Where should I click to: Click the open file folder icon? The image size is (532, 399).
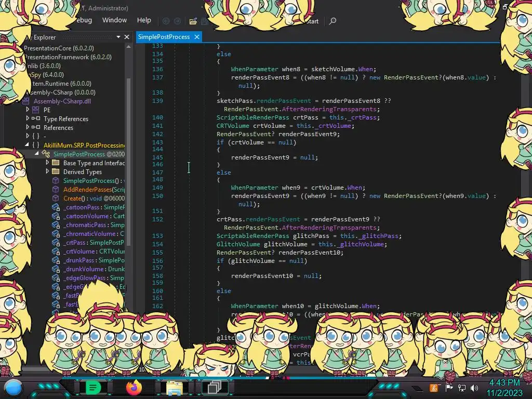[x=193, y=21]
